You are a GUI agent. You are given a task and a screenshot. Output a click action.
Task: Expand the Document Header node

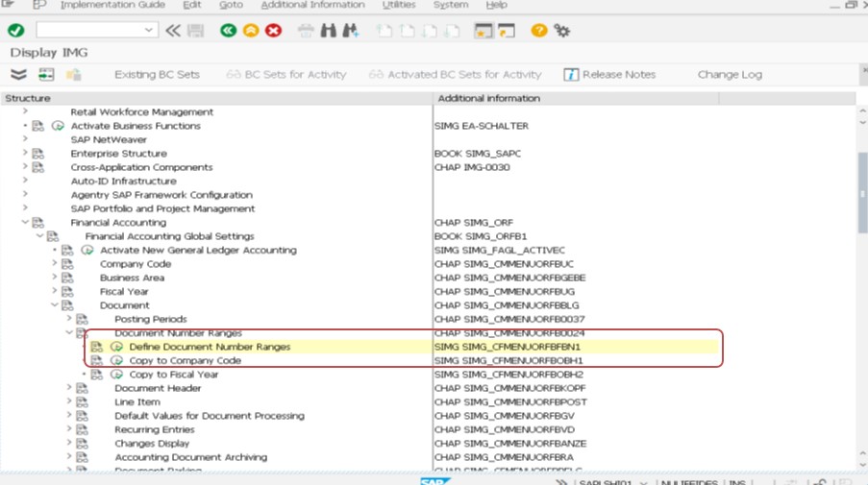(69, 388)
